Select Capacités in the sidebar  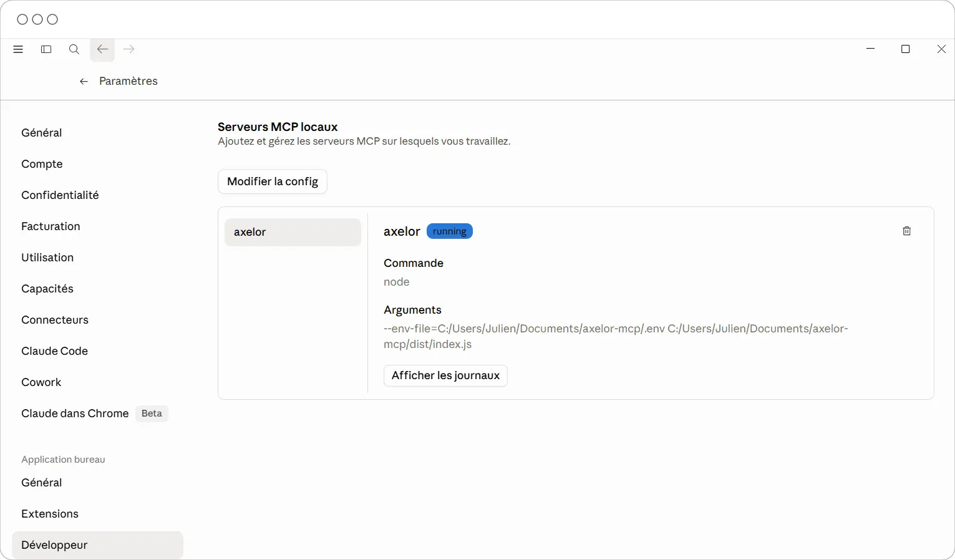[x=47, y=289]
